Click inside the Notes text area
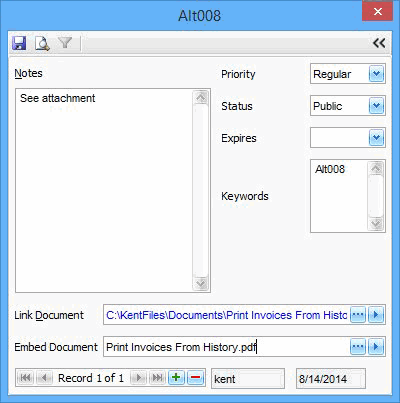400x403 pixels. (104, 191)
